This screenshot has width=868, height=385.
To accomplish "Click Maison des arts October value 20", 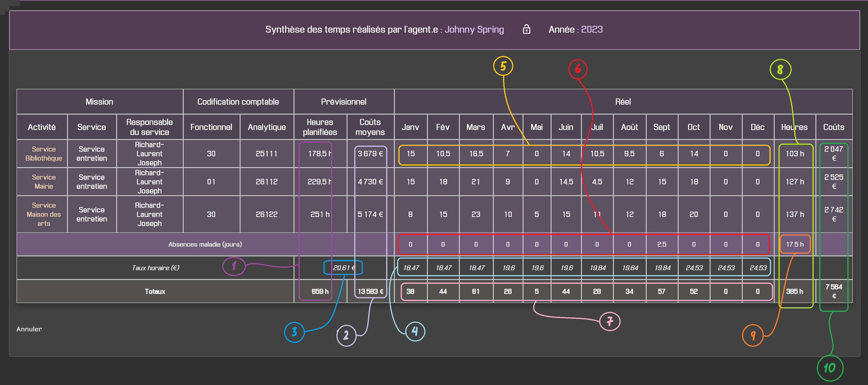I will click(694, 214).
